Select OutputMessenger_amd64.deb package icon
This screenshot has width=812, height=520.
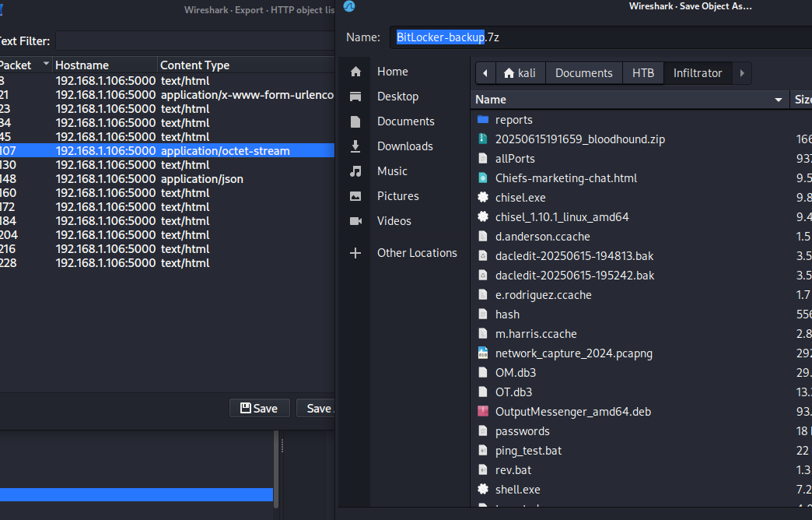(483, 412)
